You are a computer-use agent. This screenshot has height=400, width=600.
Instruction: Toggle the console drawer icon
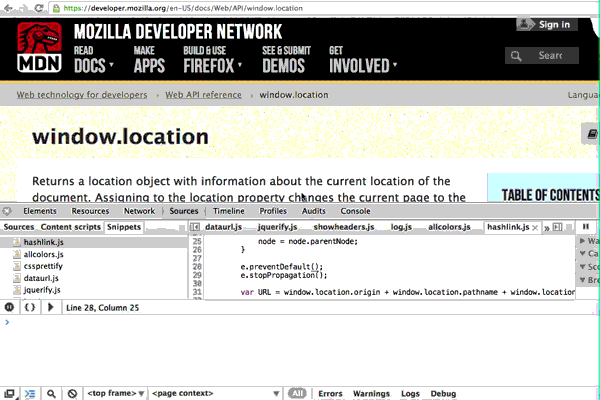(30, 393)
